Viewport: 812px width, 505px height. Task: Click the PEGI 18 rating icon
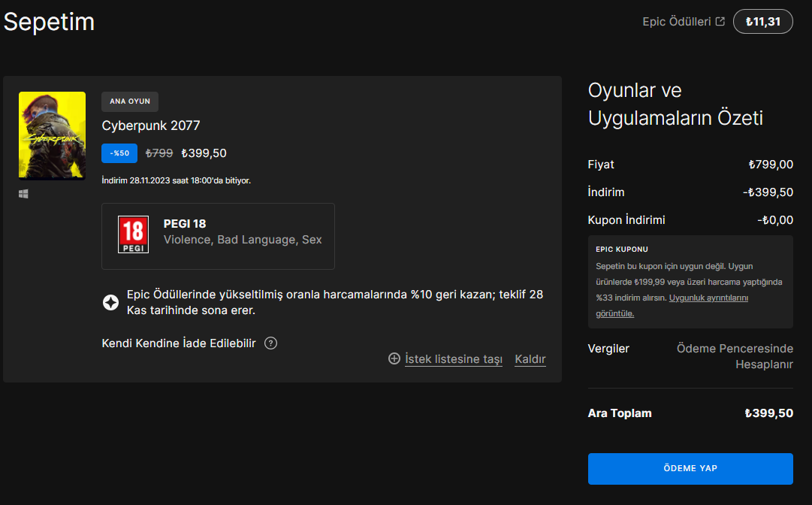click(133, 234)
